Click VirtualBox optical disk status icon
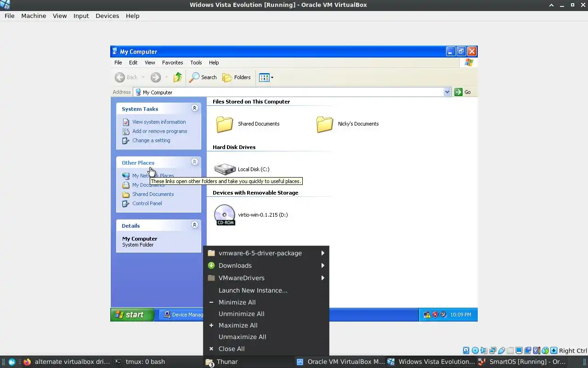 (x=475, y=351)
